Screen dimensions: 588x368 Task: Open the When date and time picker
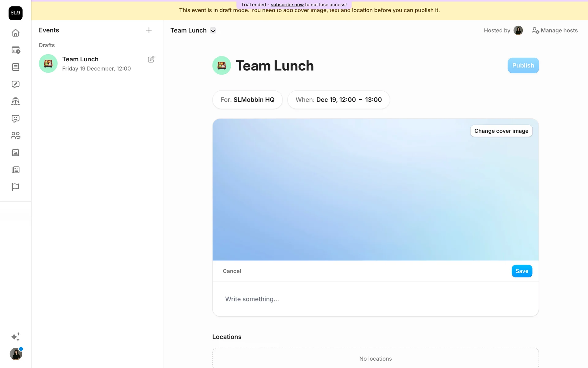coord(338,100)
